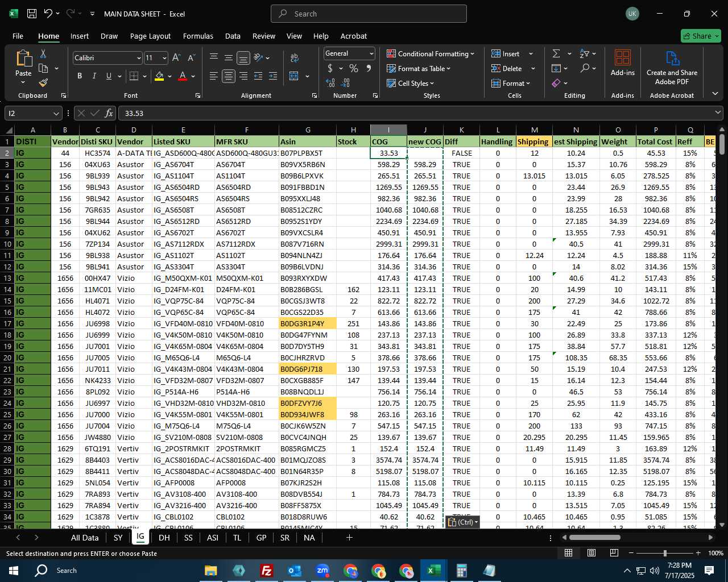
Task: Switch to the Insert ribbon tab
Action: [80, 36]
